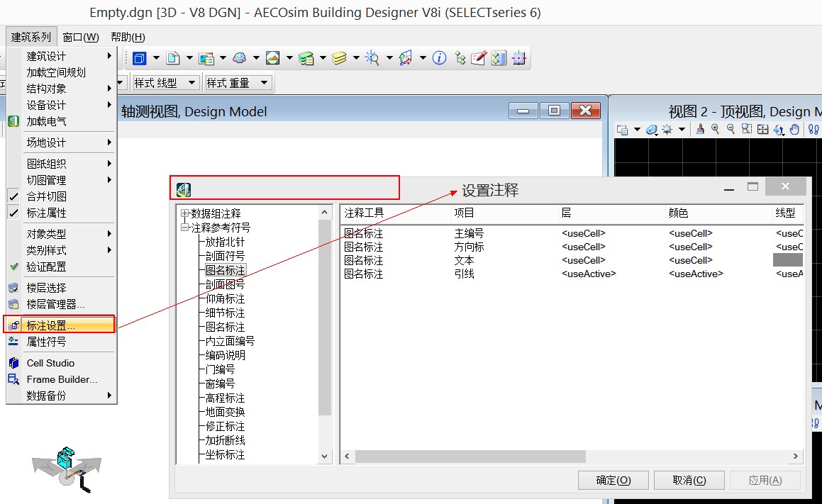Collapse the 注释参考符号 tree node
Screen dimensions: 822x504
pyautogui.click(x=184, y=228)
